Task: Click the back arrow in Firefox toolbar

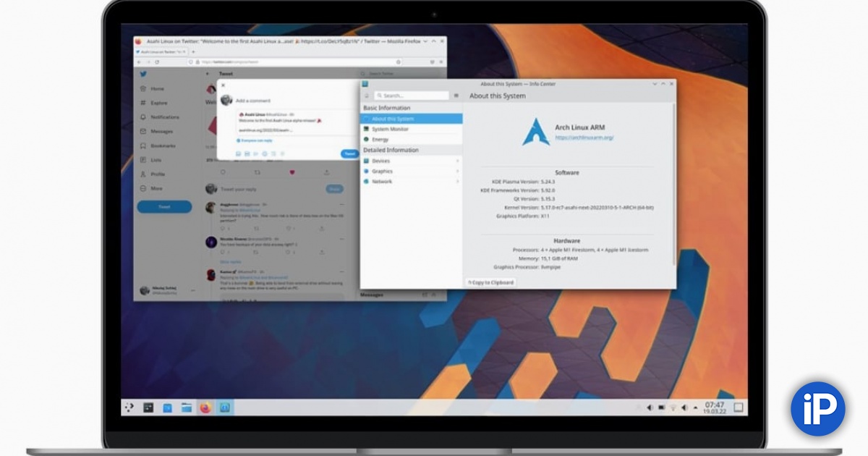Action: point(139,62)
